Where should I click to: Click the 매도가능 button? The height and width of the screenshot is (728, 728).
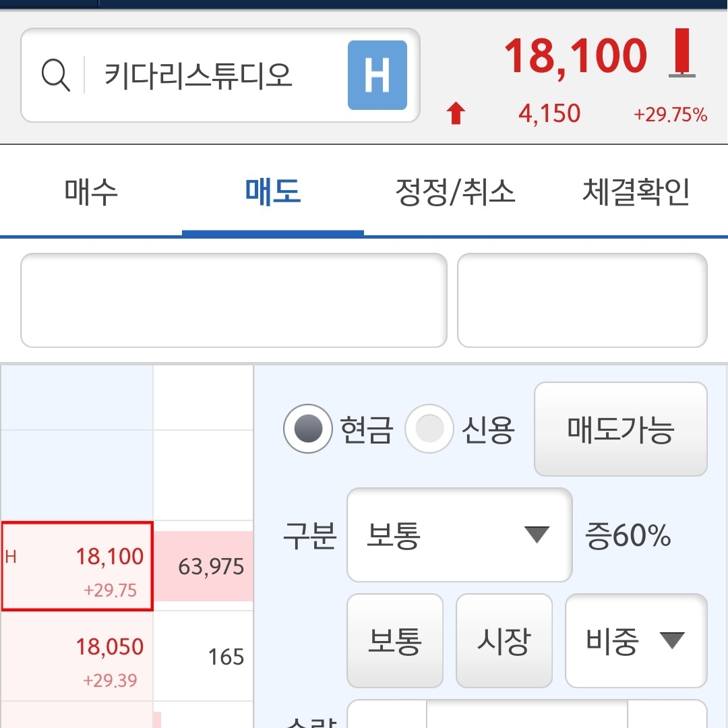pos(620,429)
